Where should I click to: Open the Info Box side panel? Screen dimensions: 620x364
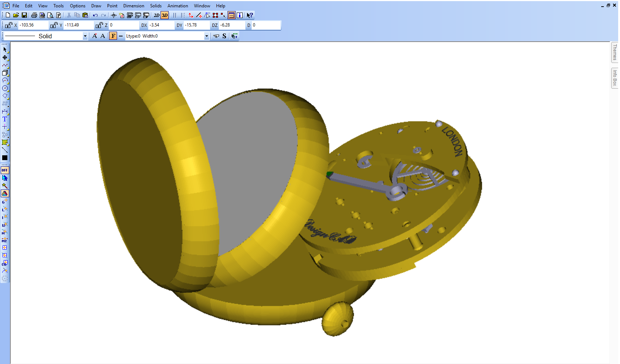point(614,78)
